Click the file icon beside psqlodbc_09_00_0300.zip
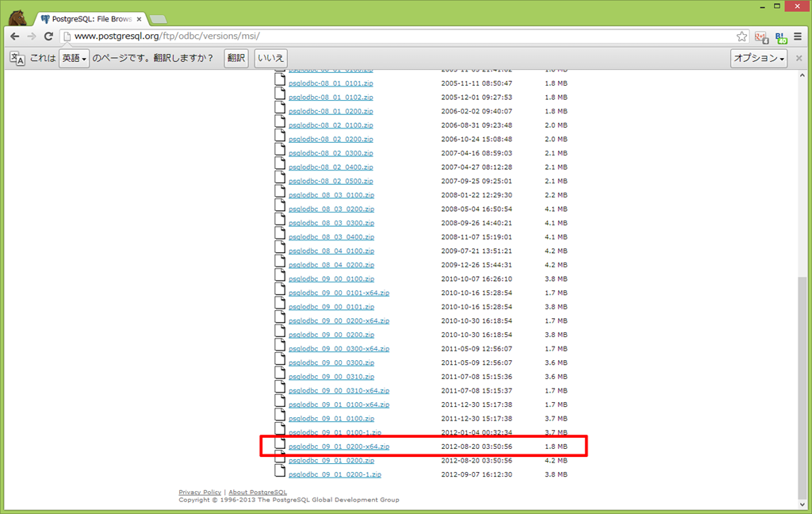The width and height of the screenshot is (812, 514). pyautogui.click(x=280, y=359)
